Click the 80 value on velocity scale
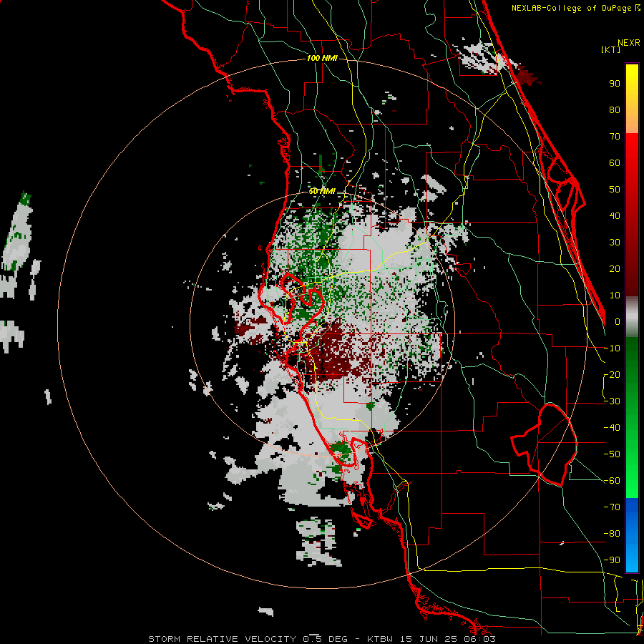Image resolution: width=644 pixels, height=644 pixels. [x=615, y=110]
